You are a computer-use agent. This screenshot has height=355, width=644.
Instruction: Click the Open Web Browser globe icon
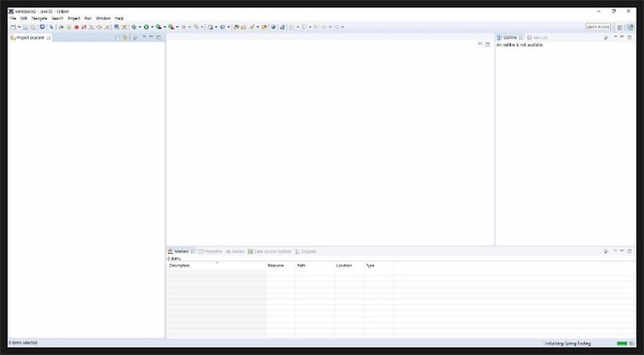click(274, 27)
